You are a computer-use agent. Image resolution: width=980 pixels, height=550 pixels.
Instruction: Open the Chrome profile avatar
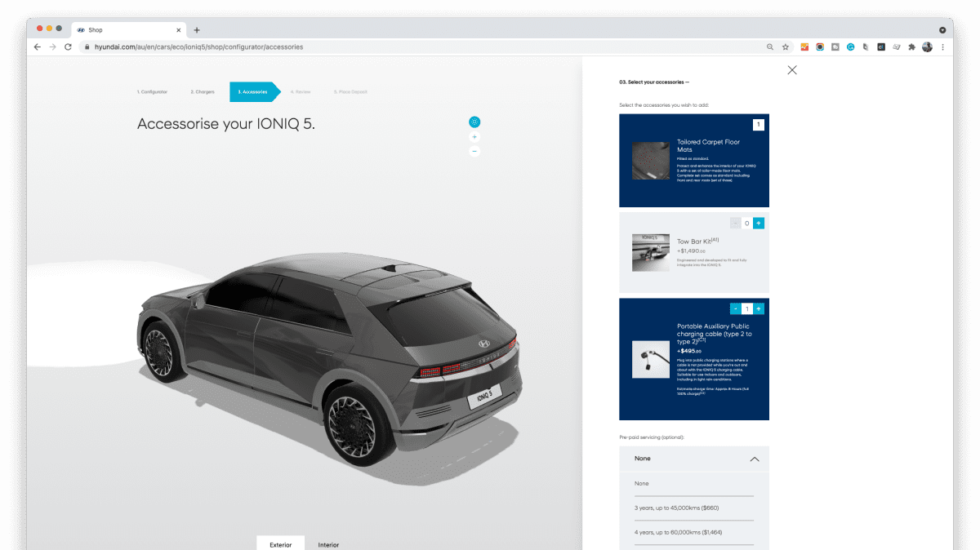928,47
